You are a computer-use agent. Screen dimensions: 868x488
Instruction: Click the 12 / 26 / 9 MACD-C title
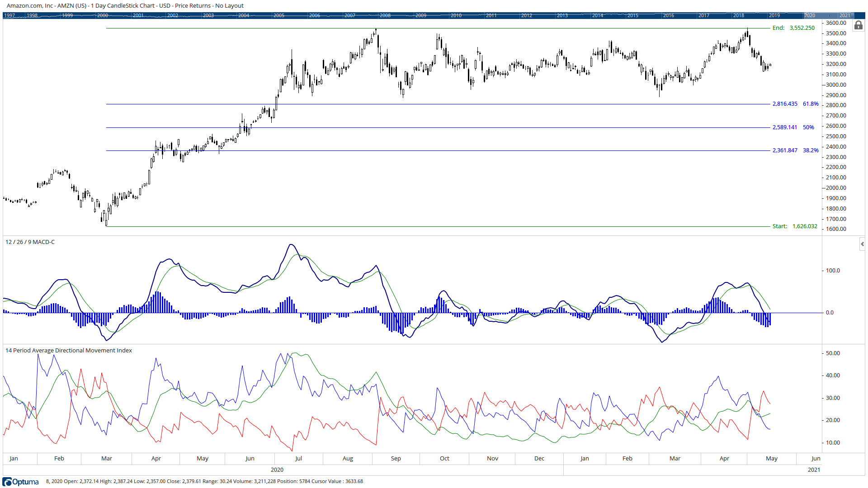(30, 242)
